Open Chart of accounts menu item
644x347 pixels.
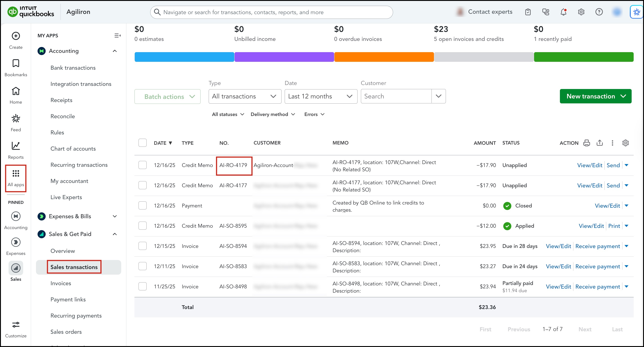coord(73,149)
